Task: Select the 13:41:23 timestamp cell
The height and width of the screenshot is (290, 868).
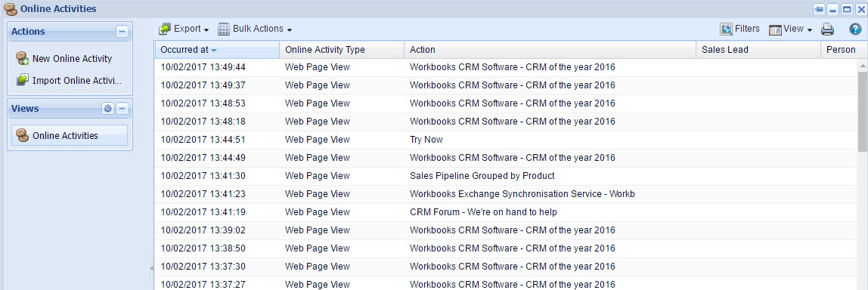Action: click(203, 194)
